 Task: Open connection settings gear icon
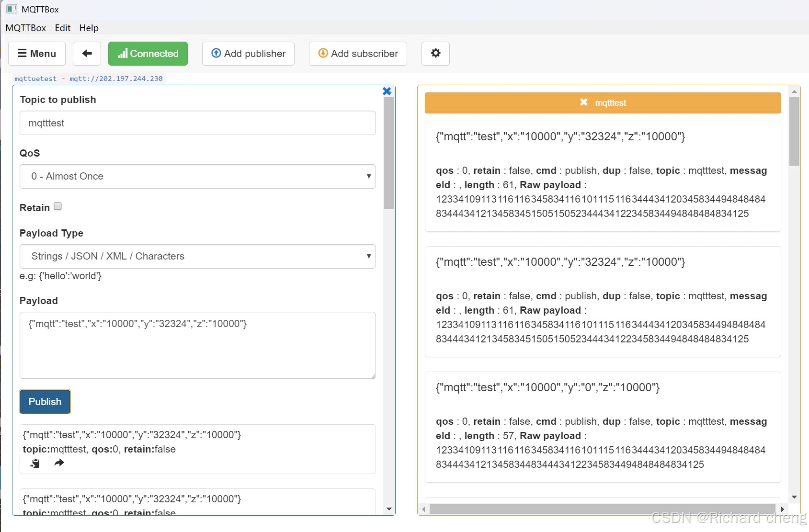pyautogui.click(x=435, y=54)
